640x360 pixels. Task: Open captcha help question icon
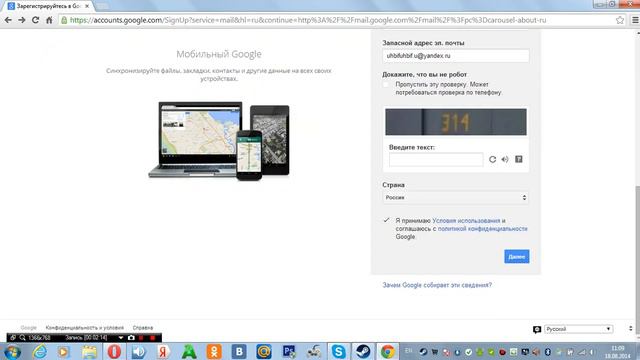(x=518, y=159)
